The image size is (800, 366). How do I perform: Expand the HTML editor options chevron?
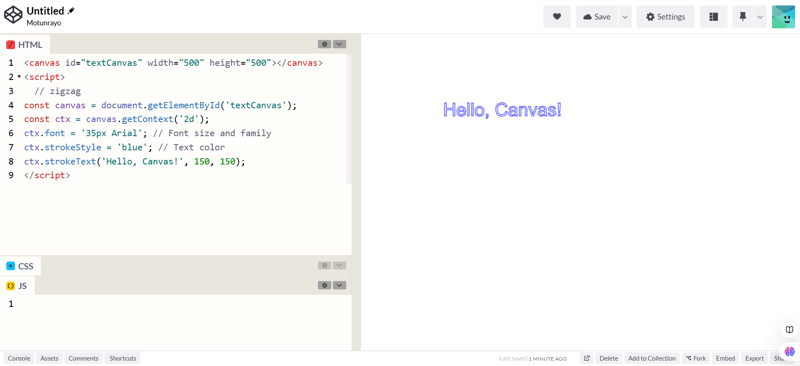[340, 44]
